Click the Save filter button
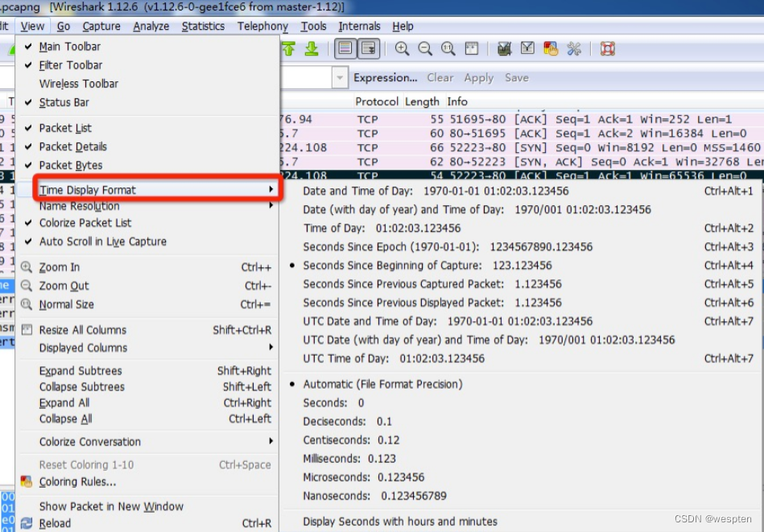 pos(517,78)
